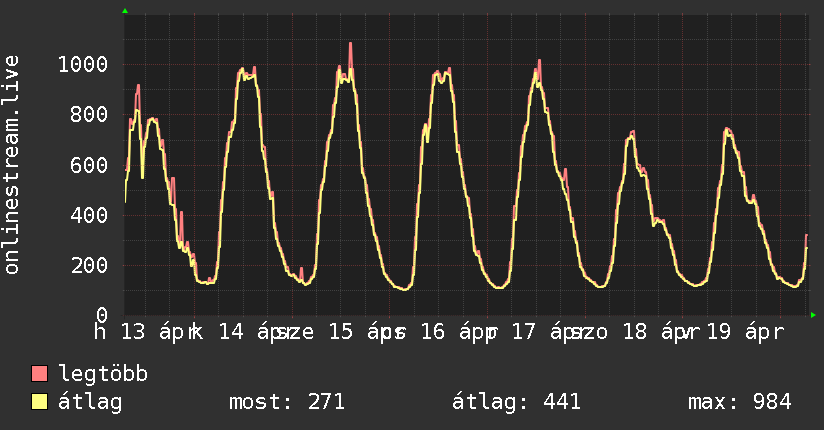Click the green arrow atop the y-axis
824x430 pixels.
click(125, 11)
